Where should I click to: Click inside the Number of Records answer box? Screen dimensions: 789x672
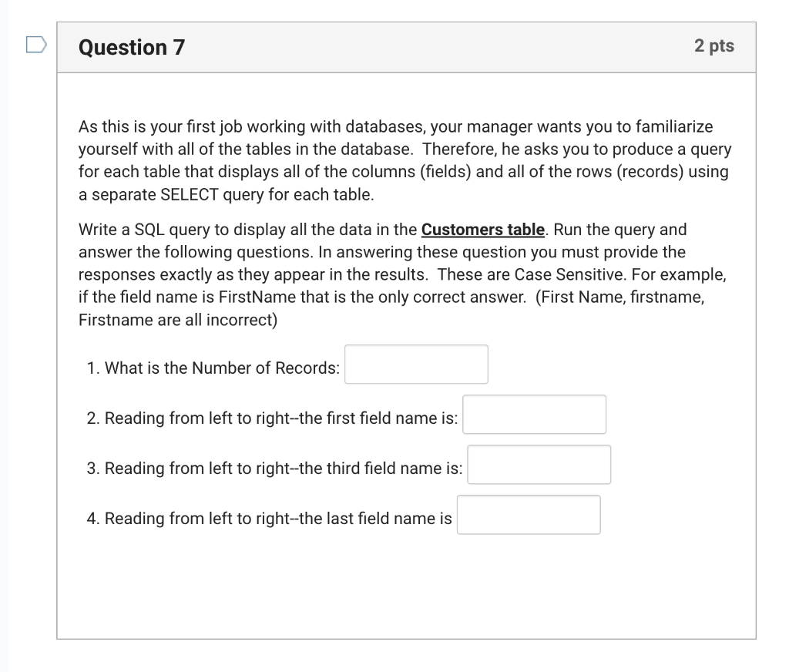(x=416, y=364)
